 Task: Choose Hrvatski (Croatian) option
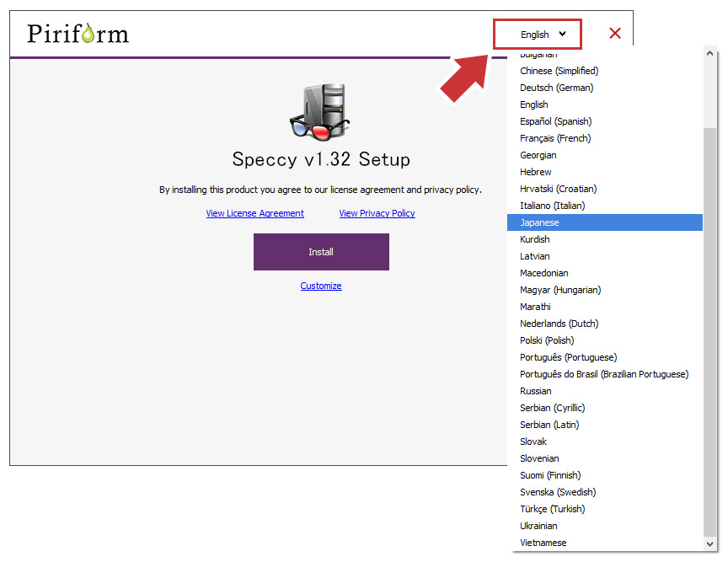point(605,189)
